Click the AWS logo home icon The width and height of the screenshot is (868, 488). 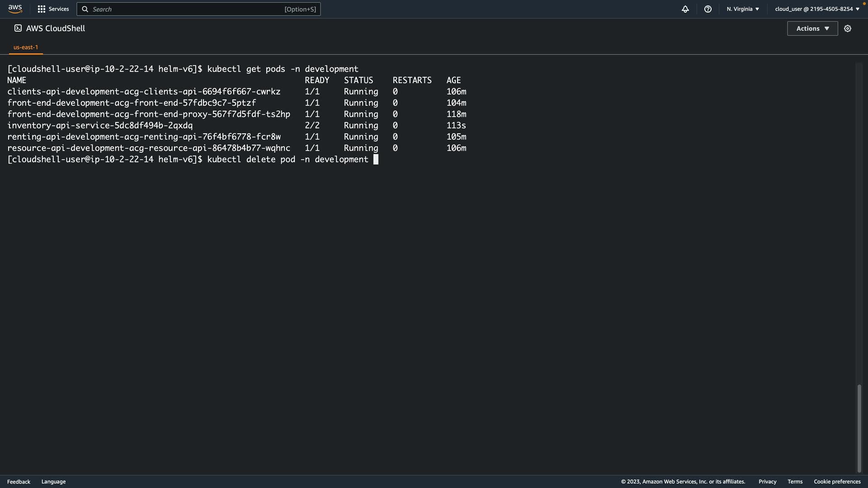tap(15, 9)
